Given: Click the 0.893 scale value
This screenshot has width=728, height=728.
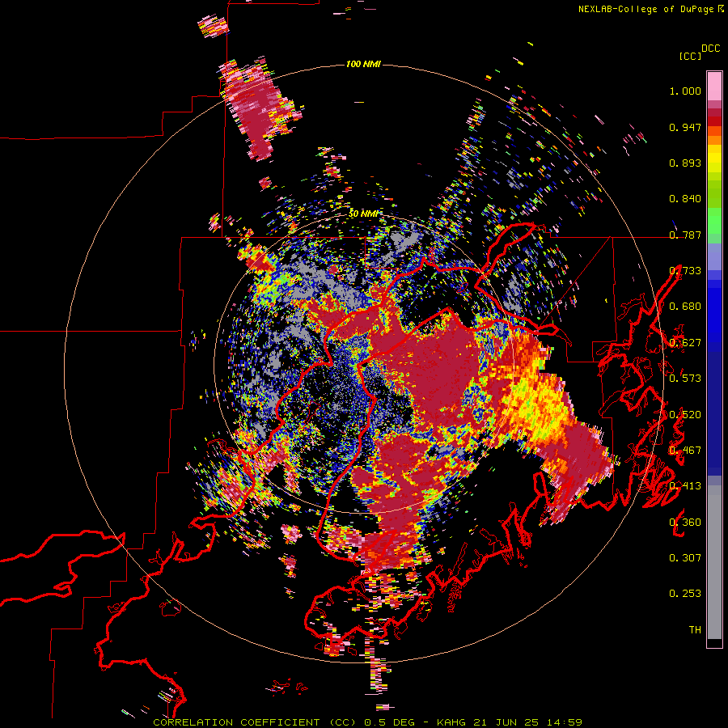Looking at the screenshot, I should point(685,163).
